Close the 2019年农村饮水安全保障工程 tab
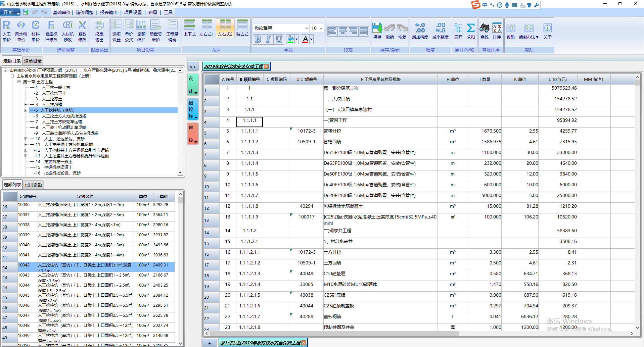This screenshot has width=644, height=347. pyautogui.click(x=266, y=66)
